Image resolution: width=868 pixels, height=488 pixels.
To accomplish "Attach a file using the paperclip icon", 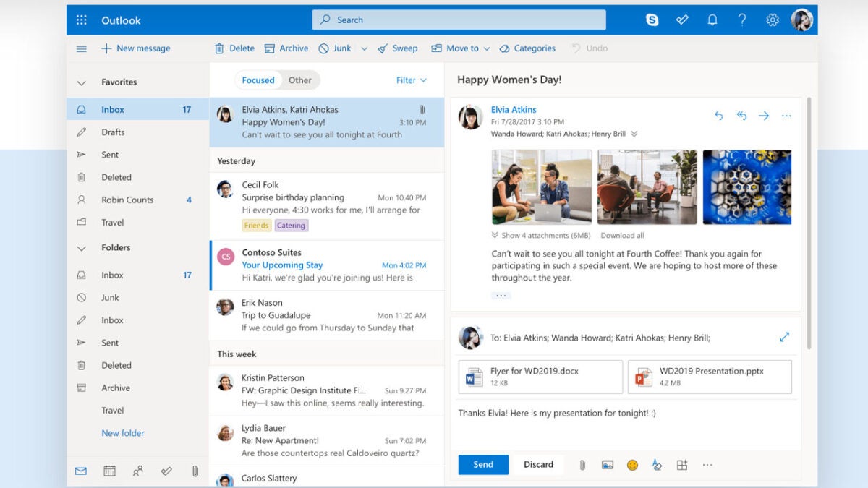I will (582, 465).
